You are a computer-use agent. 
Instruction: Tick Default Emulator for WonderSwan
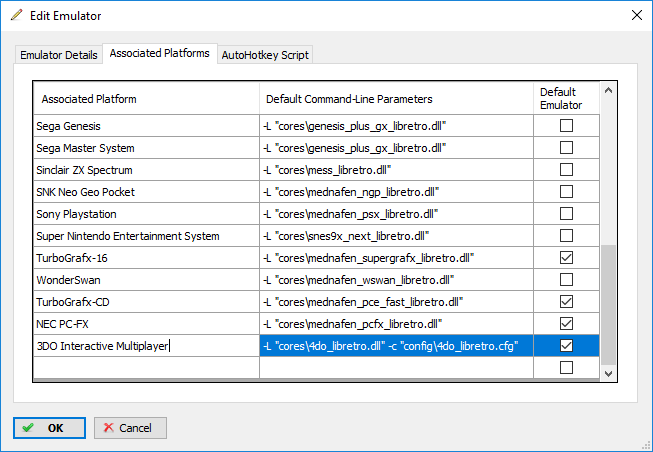tap(566, 280)
